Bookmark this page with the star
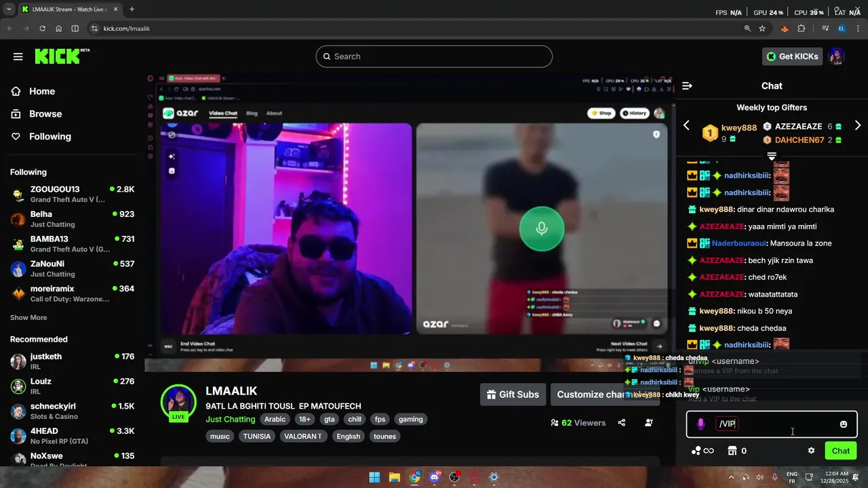Screen dimensions: 868x488 [x=762, y=28]
